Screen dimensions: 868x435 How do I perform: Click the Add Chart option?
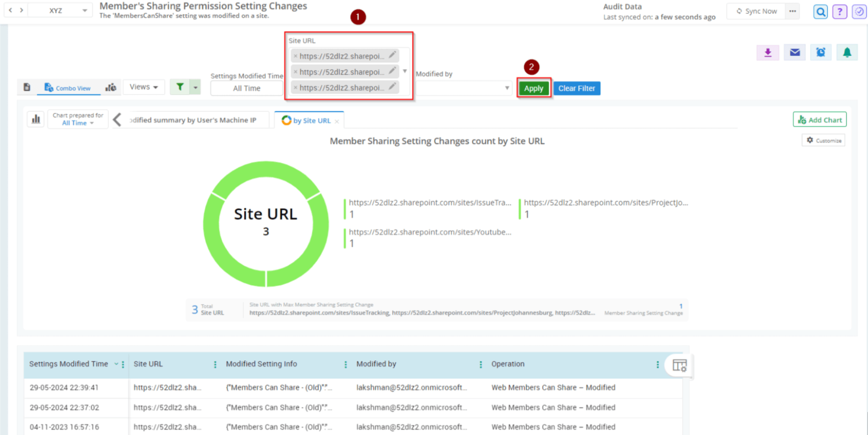point(819,119)
